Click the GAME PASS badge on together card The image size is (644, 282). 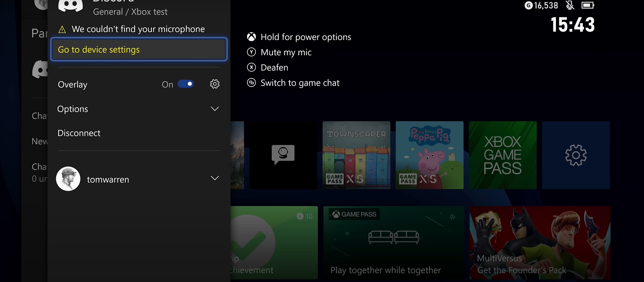coord(354,214)
